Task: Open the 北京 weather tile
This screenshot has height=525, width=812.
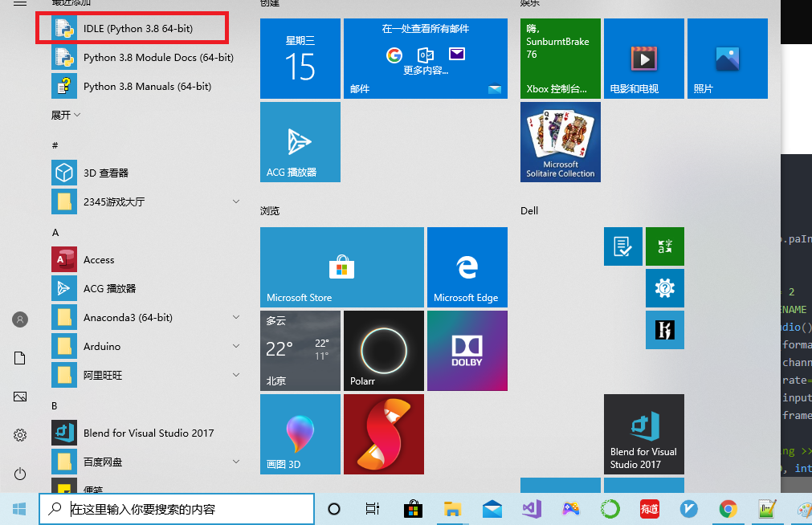Action: coord(300,351)
